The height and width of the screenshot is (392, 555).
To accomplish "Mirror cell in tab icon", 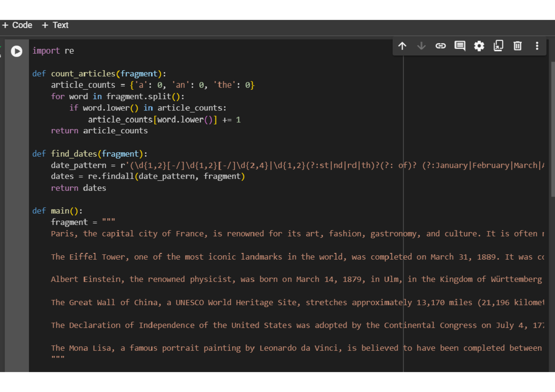I will tap(498, 46).
